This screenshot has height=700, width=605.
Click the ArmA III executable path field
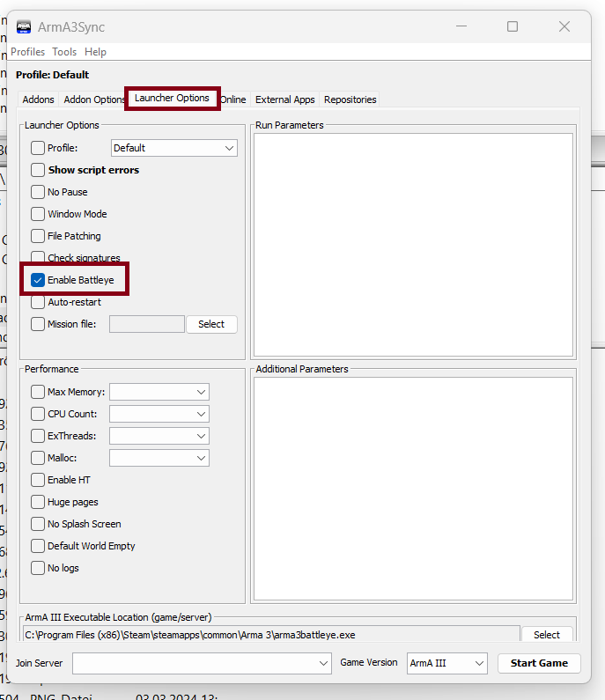[x=271, y=634]
